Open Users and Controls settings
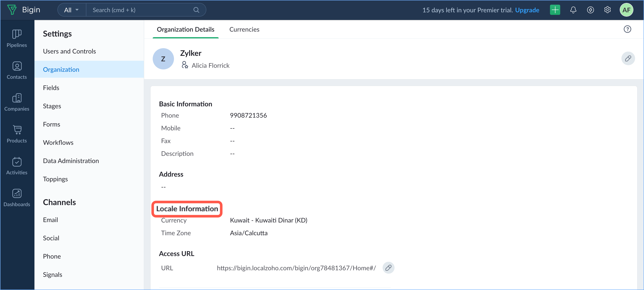The width and height of the screenshot is (644, 290). [69, 51]
